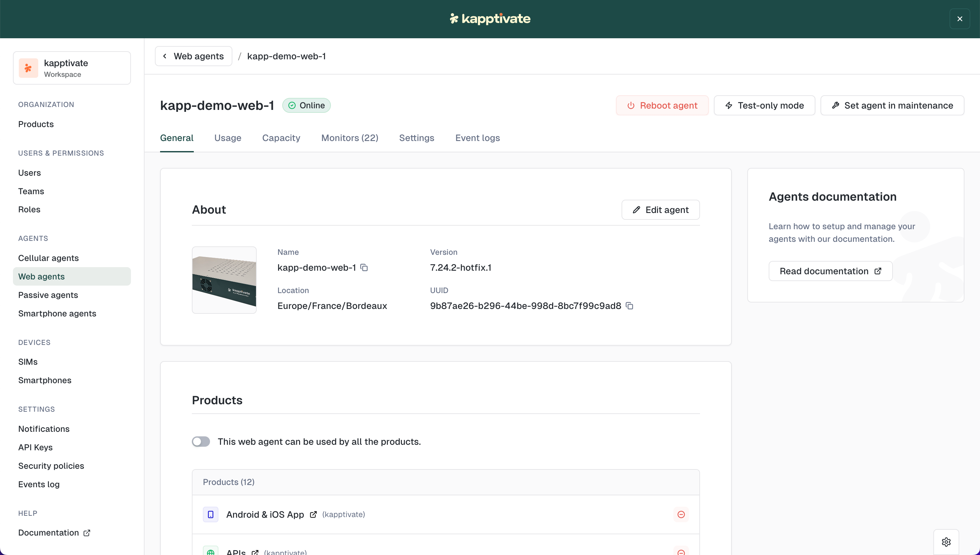Screen dimensions: 980x555
Task: Click the kapptivate workspace logo icon
Action: tap(29, 68)
